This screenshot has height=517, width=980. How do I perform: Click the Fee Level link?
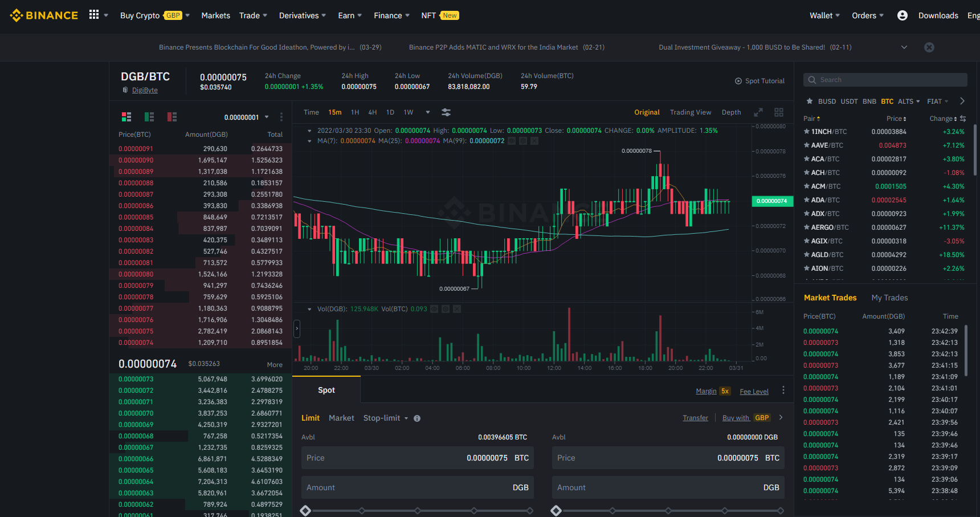click(754, 392)
